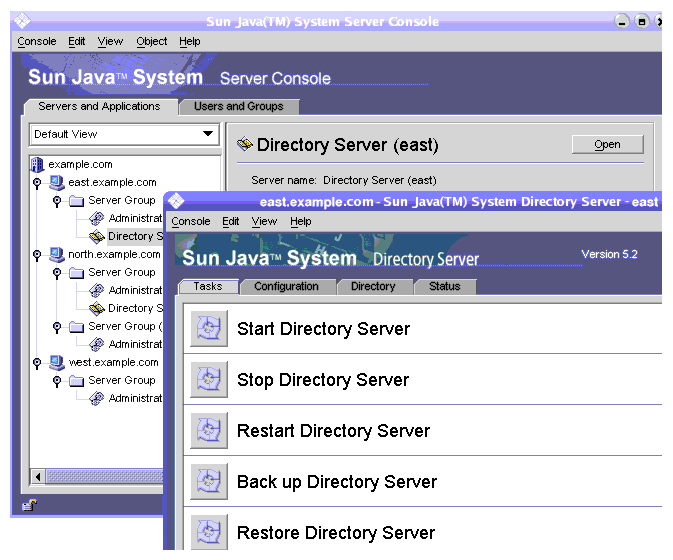Screen dimensions: 673x560
Task: Switch to the Users and Groups tab
Action: pos(239,106)
